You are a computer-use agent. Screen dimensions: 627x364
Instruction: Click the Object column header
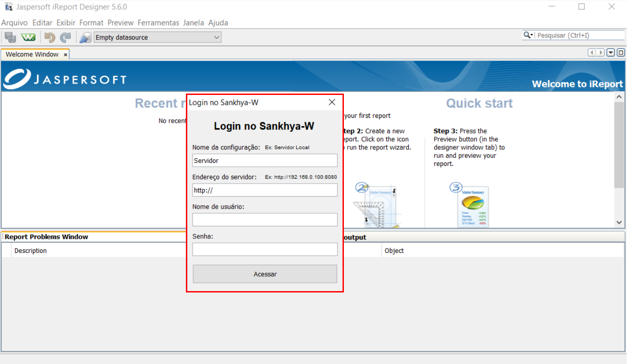394,251
